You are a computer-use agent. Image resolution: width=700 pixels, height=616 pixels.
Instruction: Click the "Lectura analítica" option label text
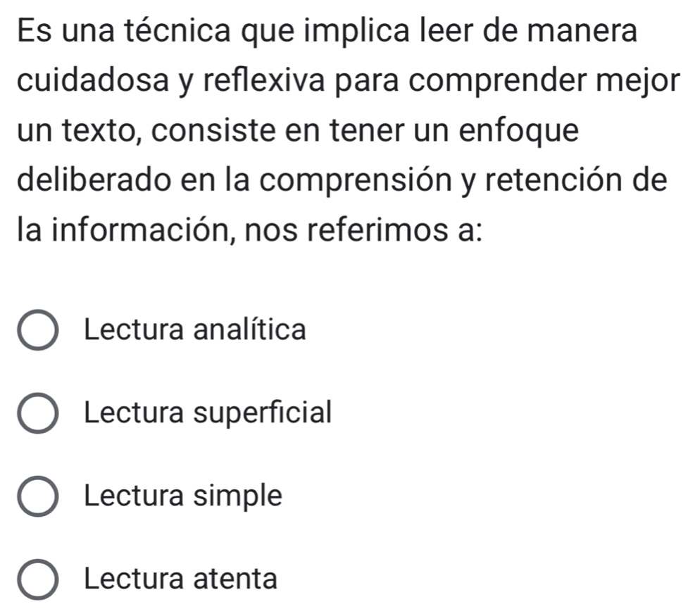[x=195, y=329]
